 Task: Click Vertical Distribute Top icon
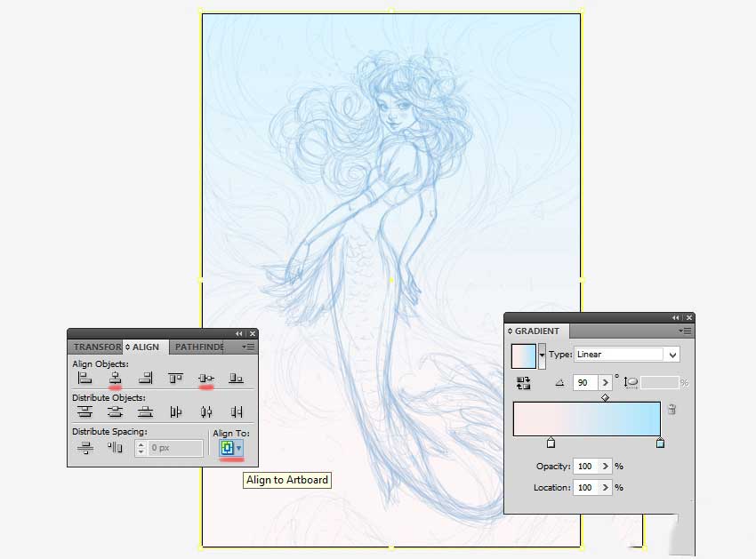pyautogui.click(x=84, y=411)
